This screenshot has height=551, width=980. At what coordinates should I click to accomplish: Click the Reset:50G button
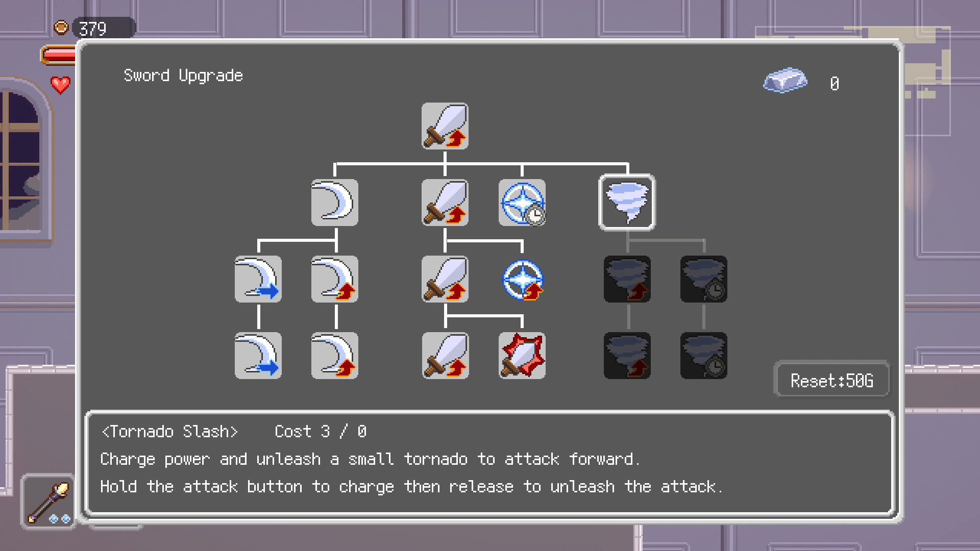pos(831,380)
